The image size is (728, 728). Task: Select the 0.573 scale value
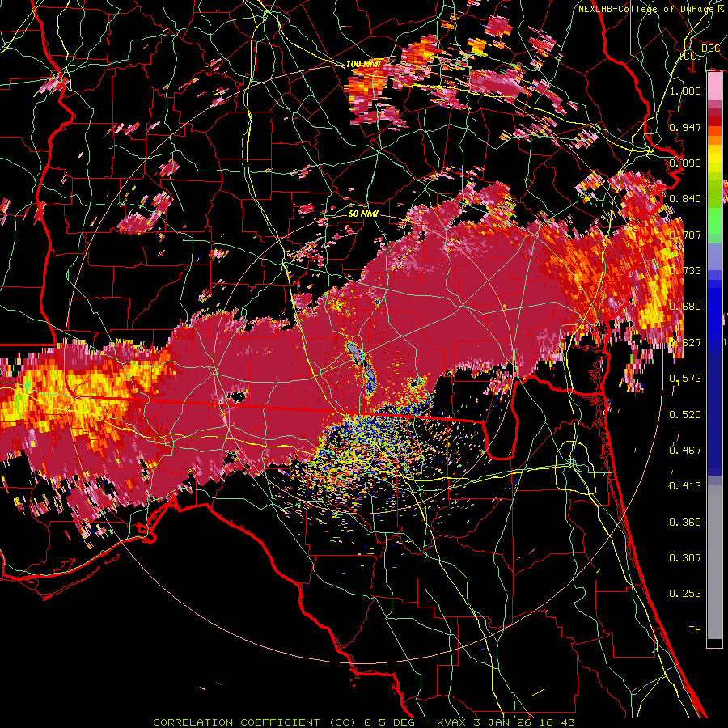click(685, 379)
